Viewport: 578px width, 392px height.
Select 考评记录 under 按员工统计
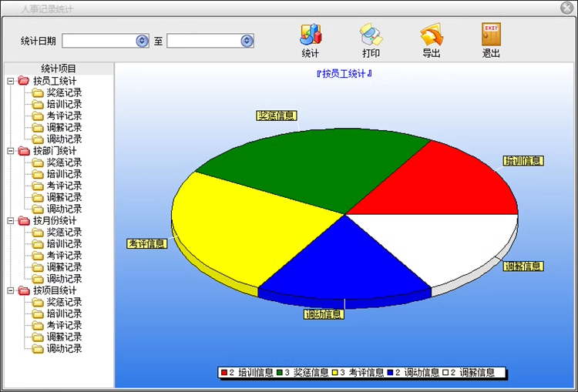pyautogui.click(x=64, y=116)
